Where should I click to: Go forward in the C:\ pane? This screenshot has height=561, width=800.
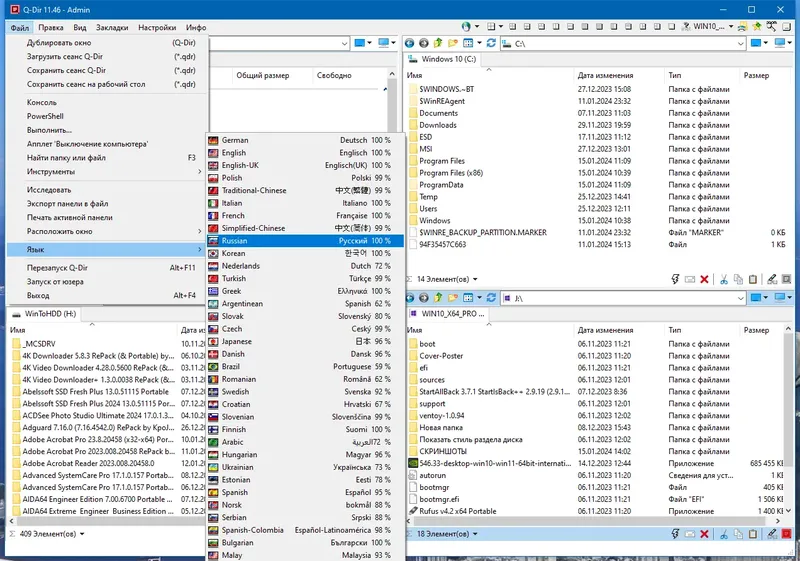424,43
